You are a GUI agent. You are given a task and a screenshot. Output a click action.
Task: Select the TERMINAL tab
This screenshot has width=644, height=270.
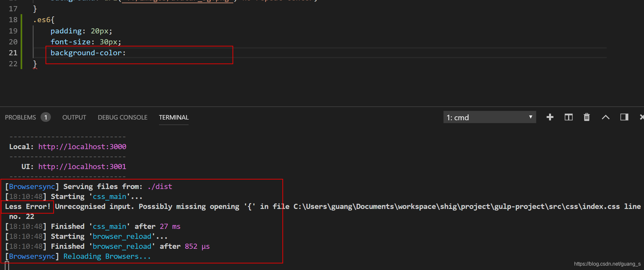pyautogui.click(x=174, y=117)
